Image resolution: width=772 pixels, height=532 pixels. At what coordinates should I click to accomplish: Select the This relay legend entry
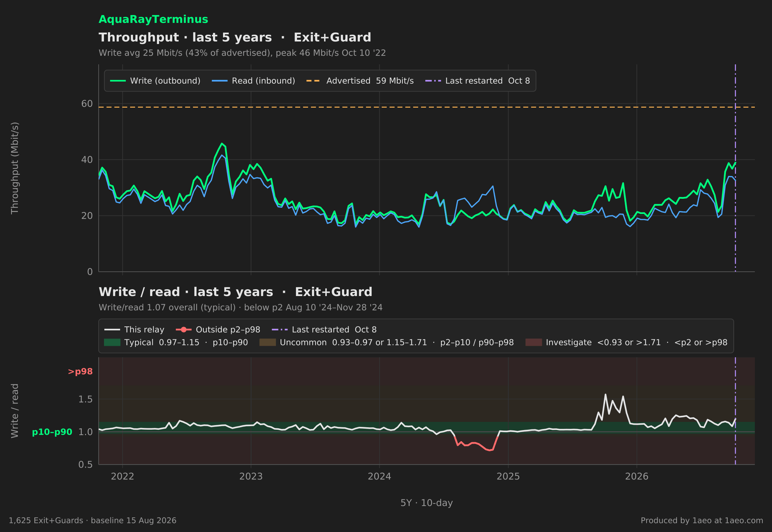134,330
